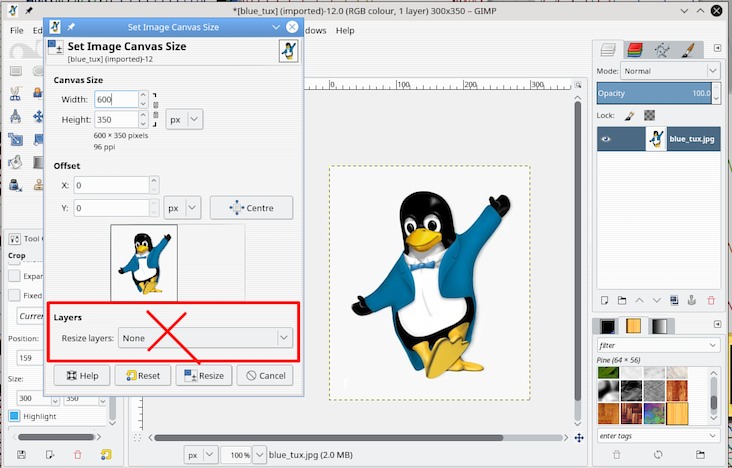Click the chain link between Width and Height
Viewport: 732px width, 468px height.
coord(155,110)
